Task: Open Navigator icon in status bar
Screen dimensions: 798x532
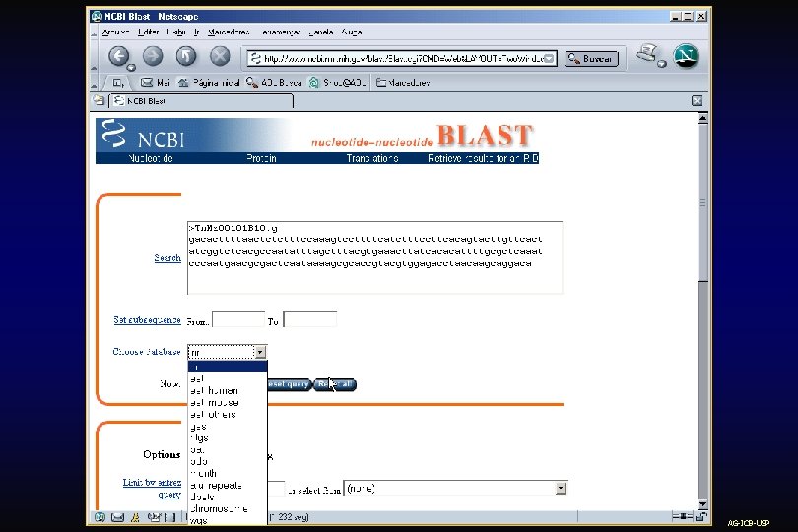Action: coord(100,517)
